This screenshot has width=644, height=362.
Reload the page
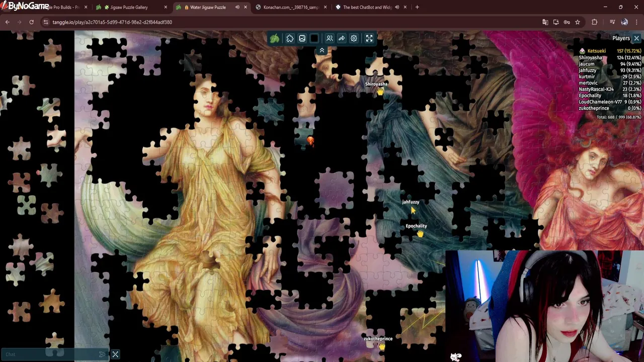[x=31, y=22]
